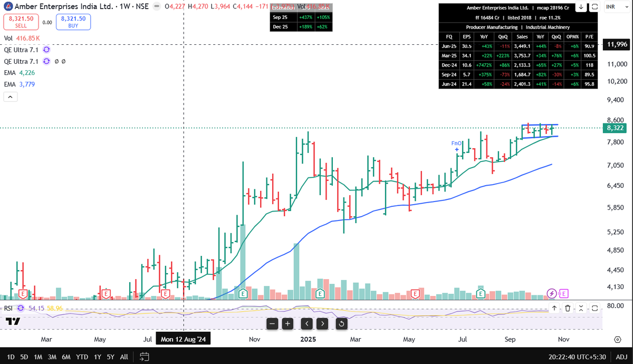The width and height of the screenshot is (633, 364).
Task: Select the 1Y time range
Action: [97, 357]
